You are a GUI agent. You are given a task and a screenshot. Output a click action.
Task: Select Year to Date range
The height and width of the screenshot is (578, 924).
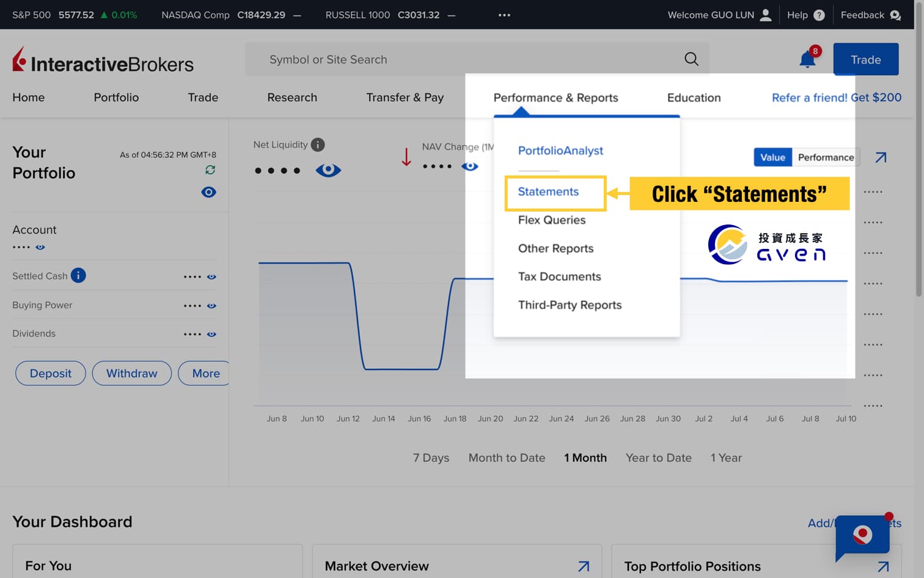pyautogui.click(x=659, y=458)
